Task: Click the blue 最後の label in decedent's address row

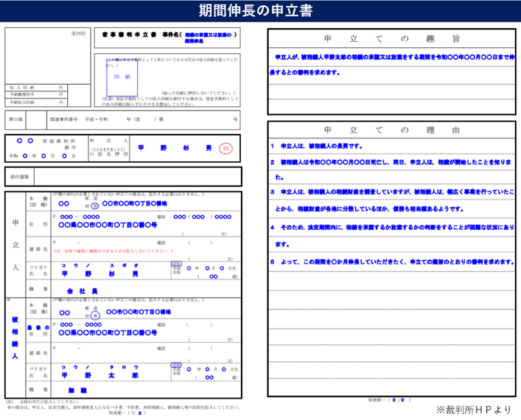Action: pos(38,328)
